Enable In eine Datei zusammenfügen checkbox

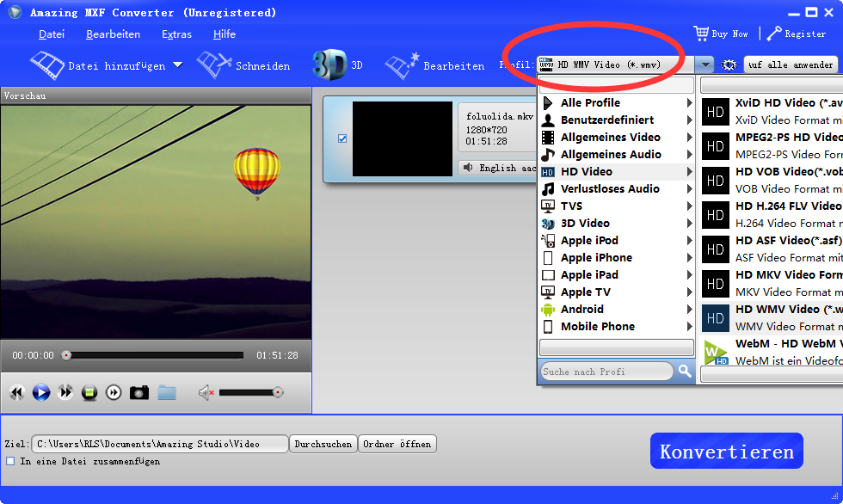coord(10,461)
